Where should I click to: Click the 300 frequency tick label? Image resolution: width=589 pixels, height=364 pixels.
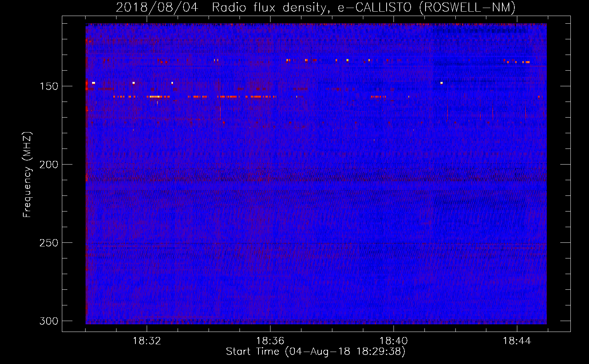tap(49, 321)
